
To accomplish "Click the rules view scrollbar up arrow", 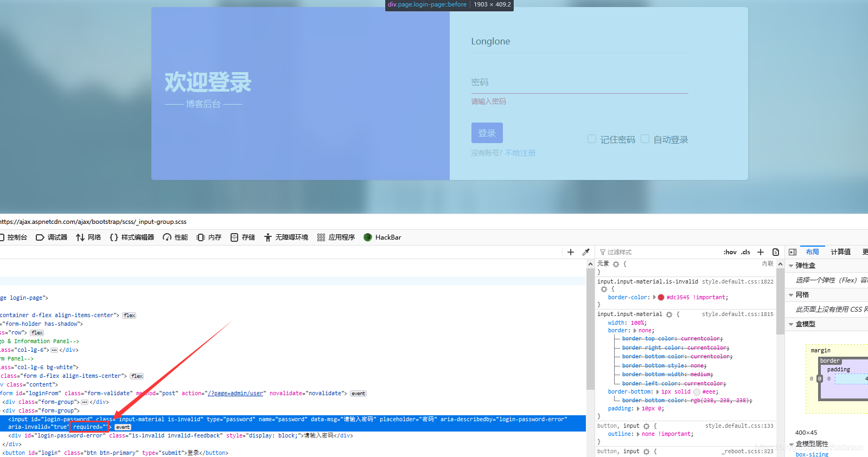I will coord(780,264).
